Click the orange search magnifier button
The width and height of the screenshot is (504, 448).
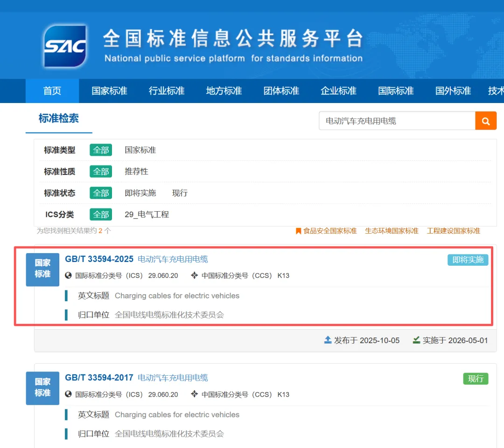pos(486,121)
